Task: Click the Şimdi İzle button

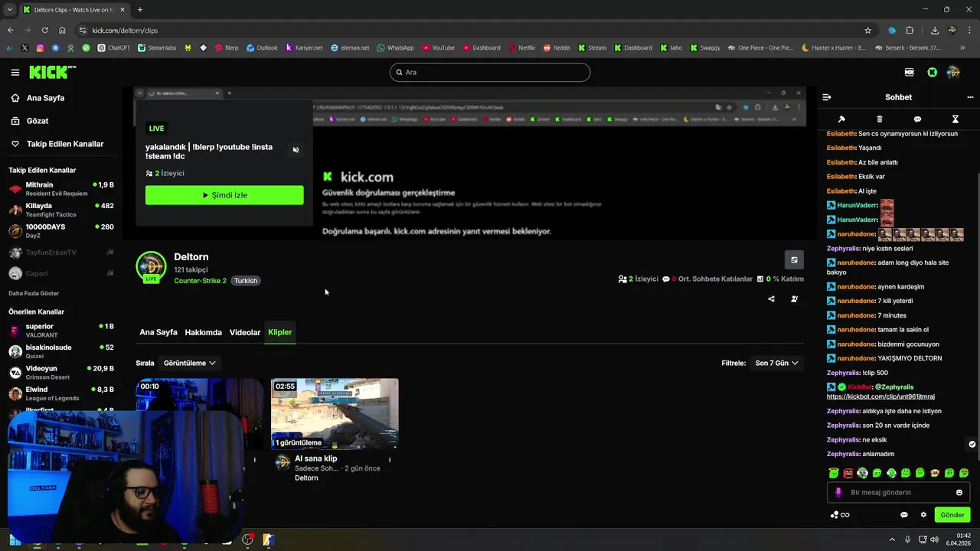Action: [x=224, y=195]
